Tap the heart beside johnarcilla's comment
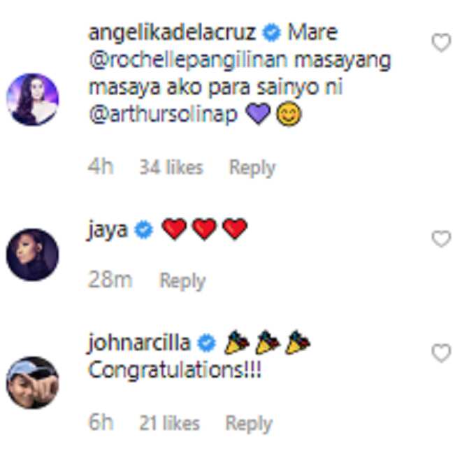Screen dimensions: 476x451 pyautogui.click(x=441, y=353)
